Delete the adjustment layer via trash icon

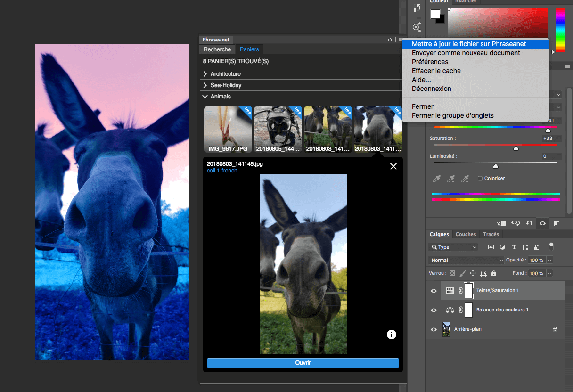pyautogui.click(x=557, y=223)
